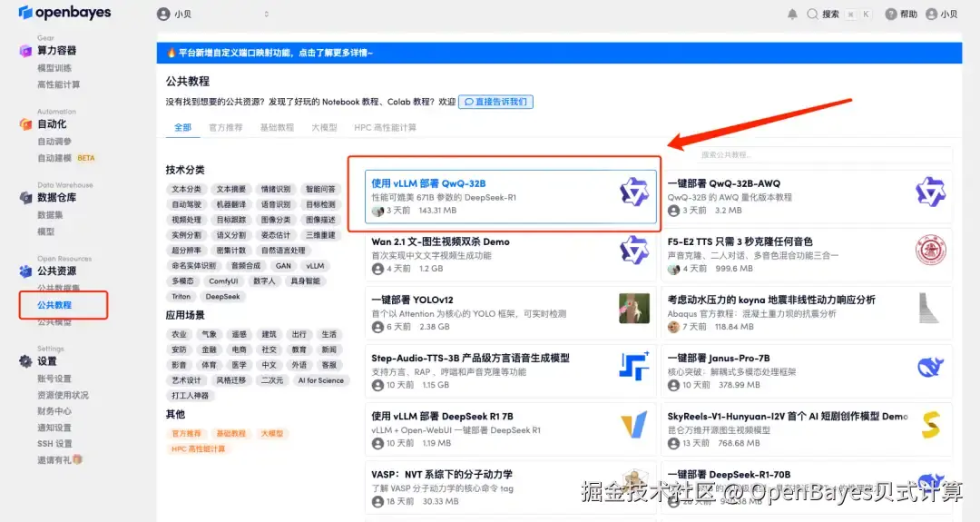Click the 自动化 sidebar icon

25,123
